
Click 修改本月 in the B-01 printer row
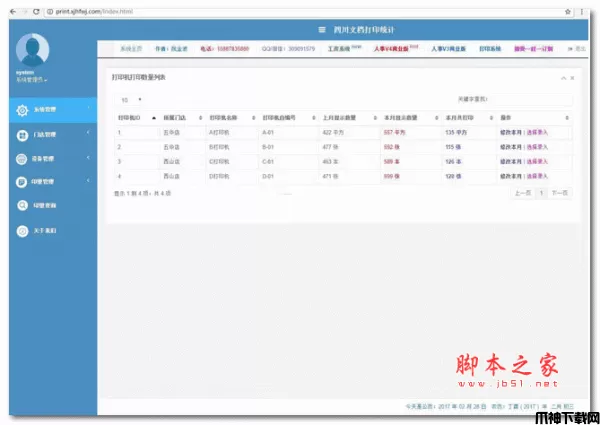coord(511,147)
